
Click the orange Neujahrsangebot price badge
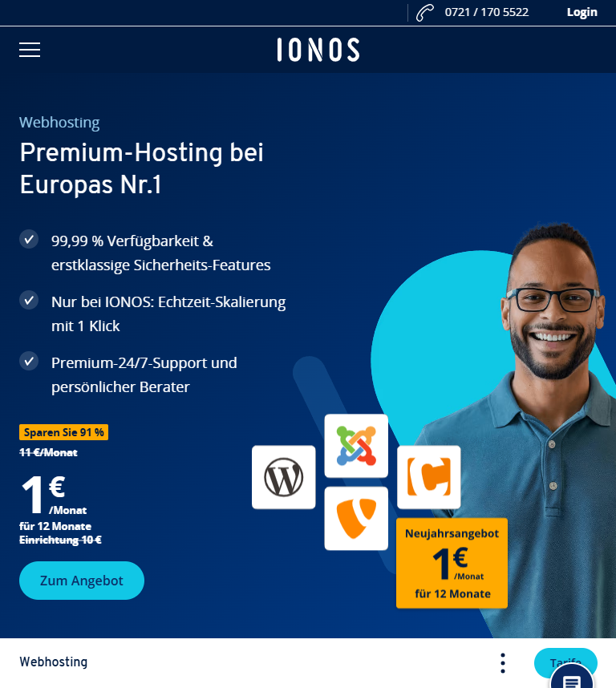[452, 564]
